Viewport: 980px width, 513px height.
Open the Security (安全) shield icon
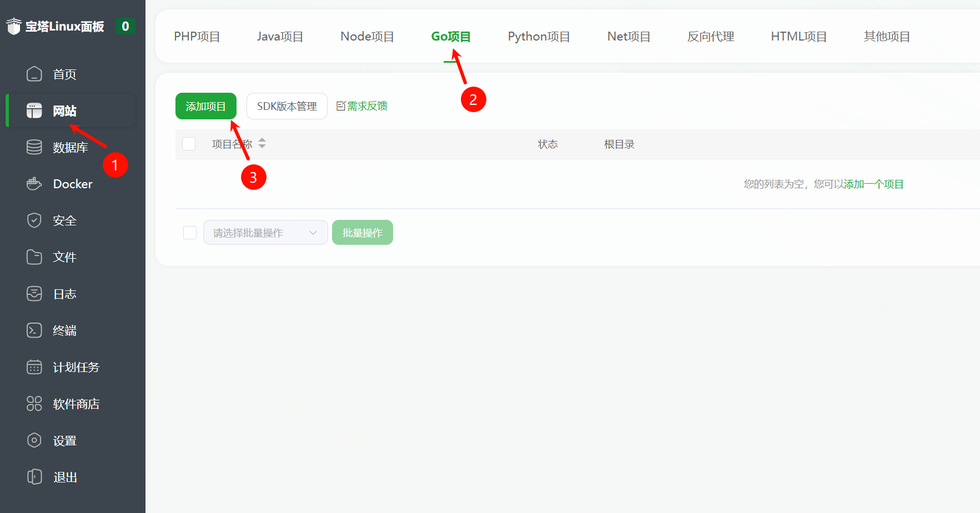click(x=34, y=220)
